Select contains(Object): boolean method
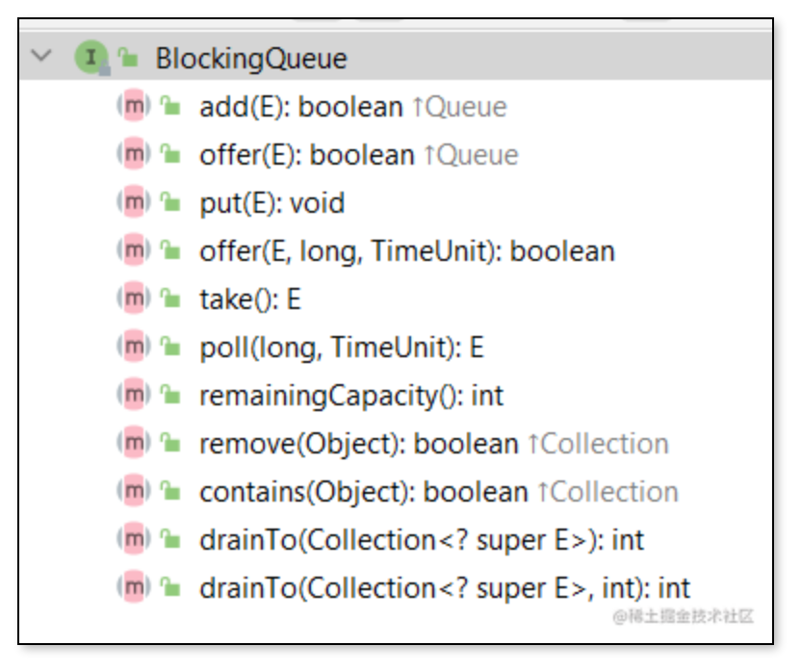The width and height of the screenshot is (801, 672). click(x=363, y=492)
